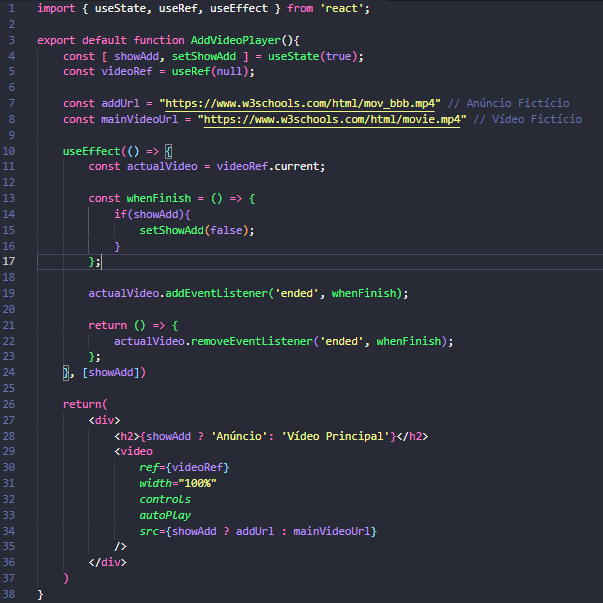
Task: Click the width="100%" attribute
Action: (178, 483)
